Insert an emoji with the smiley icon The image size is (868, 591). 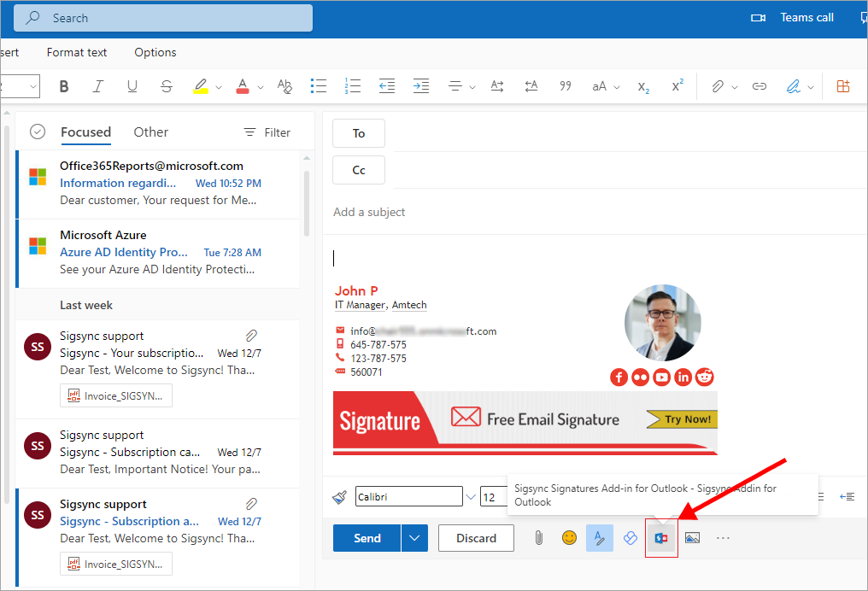click(569, 538)
